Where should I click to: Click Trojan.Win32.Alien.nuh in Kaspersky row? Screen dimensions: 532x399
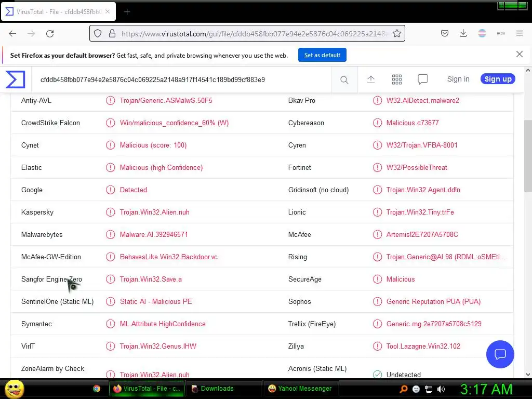(x=155, y=212)
